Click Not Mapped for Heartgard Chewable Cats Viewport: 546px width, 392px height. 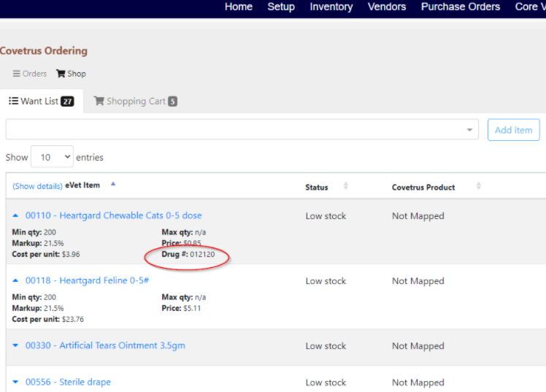point(418,216)
